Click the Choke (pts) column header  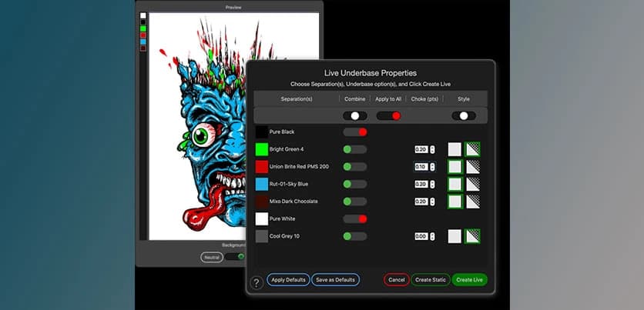[424, 98]
